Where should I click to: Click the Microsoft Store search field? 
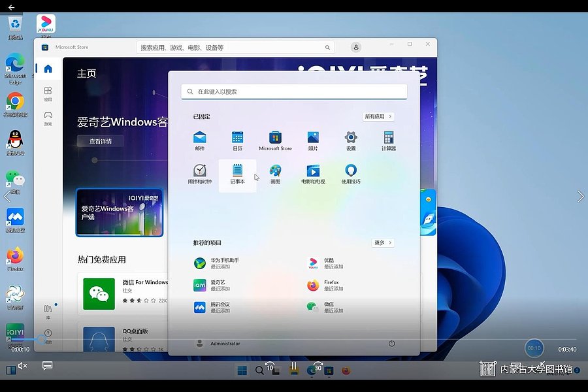coord(235,48)
